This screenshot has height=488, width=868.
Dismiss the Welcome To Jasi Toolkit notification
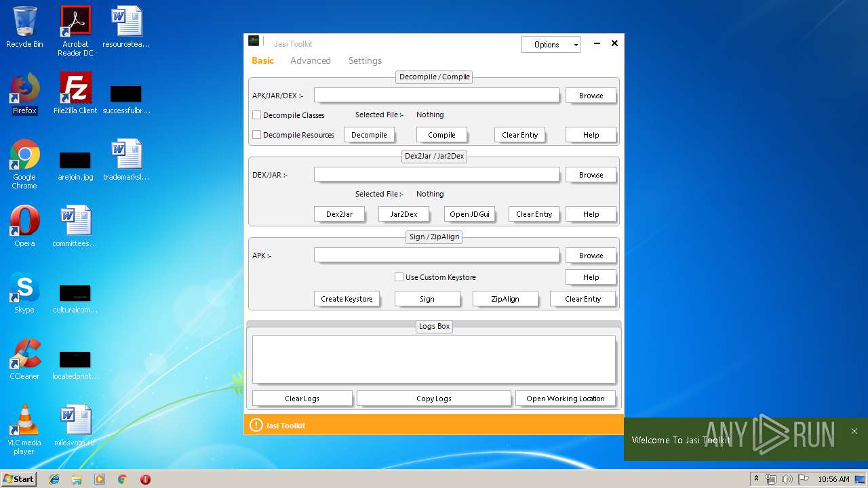tap(854, 431)
